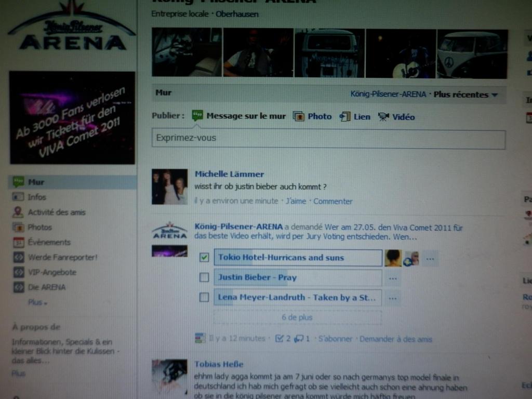Click the poll question icon beside 12 minutes
The height and width of the screenshot is (399, 532).
coord(200,338)
